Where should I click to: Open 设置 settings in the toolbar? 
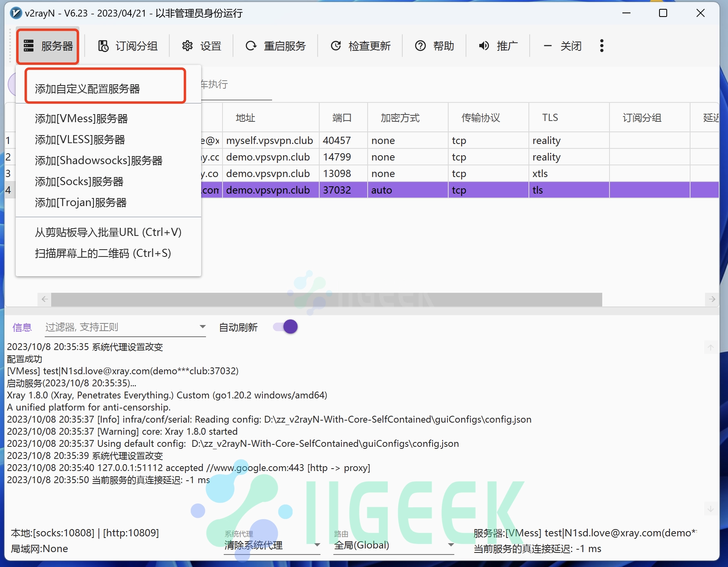coord(202,46)
